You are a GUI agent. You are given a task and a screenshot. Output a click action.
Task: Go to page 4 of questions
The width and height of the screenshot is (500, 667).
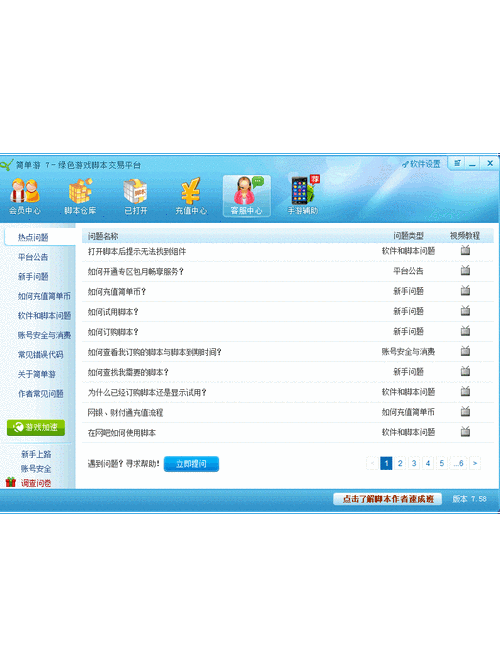428,463
